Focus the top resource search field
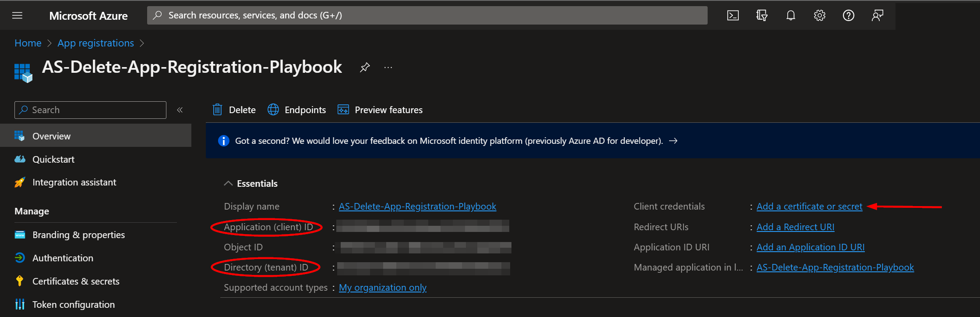Screen dimensions: 980x317 [427, 15]
